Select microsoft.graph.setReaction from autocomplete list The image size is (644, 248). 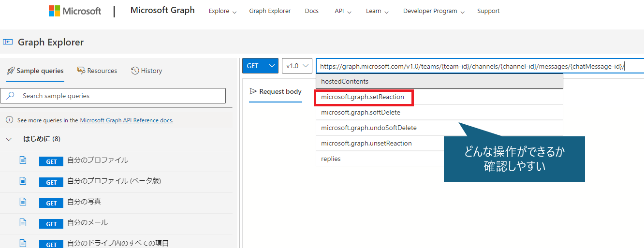click(x=363, y=97)
